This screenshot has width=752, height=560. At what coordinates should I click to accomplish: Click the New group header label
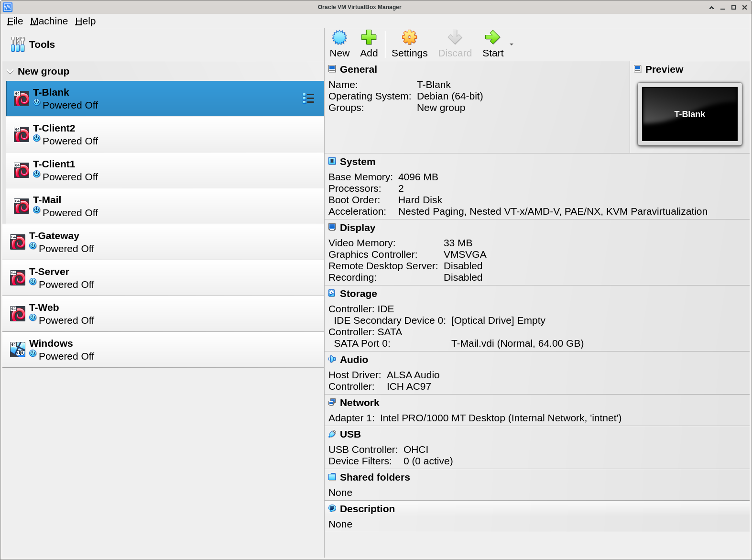44,71
